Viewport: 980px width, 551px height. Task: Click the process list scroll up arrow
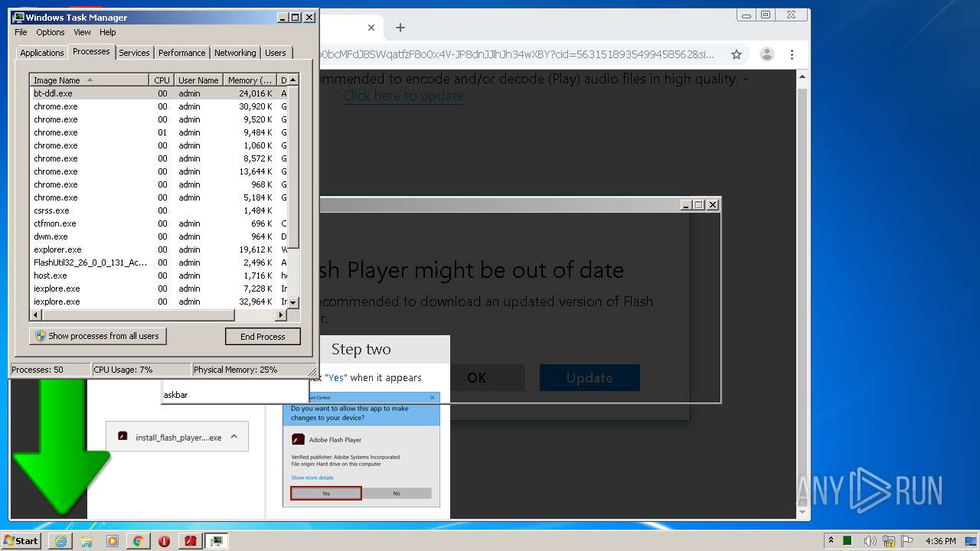(292, 80)
